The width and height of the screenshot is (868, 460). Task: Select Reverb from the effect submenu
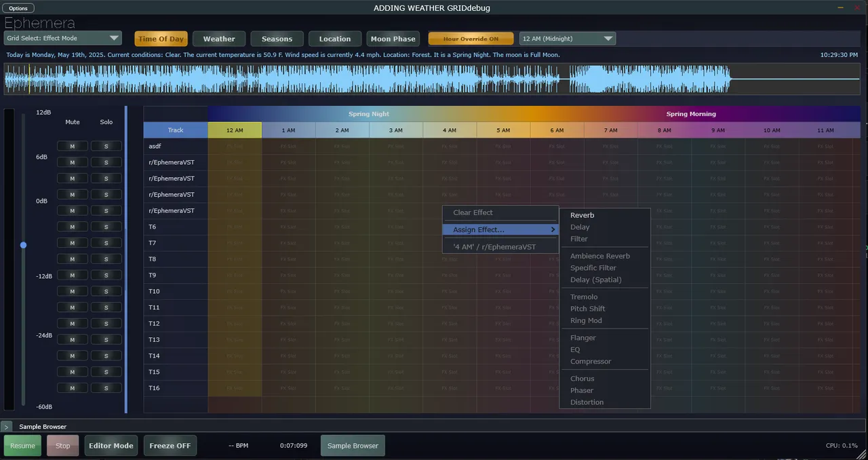coord(582,215)
